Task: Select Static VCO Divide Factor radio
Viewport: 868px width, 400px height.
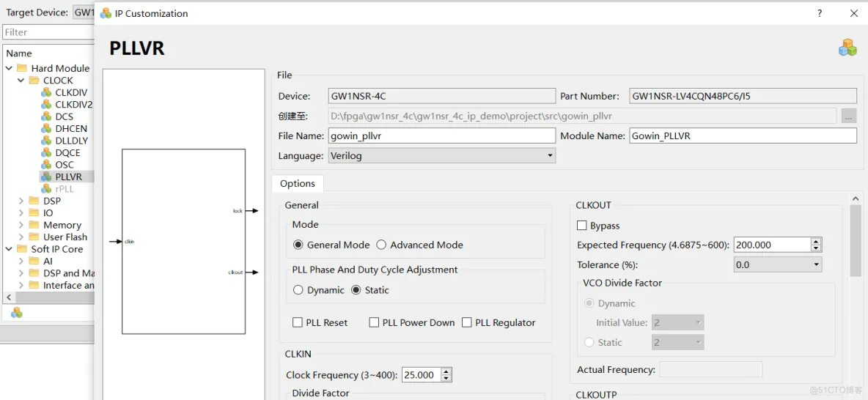Action: [x=589, y=342]
